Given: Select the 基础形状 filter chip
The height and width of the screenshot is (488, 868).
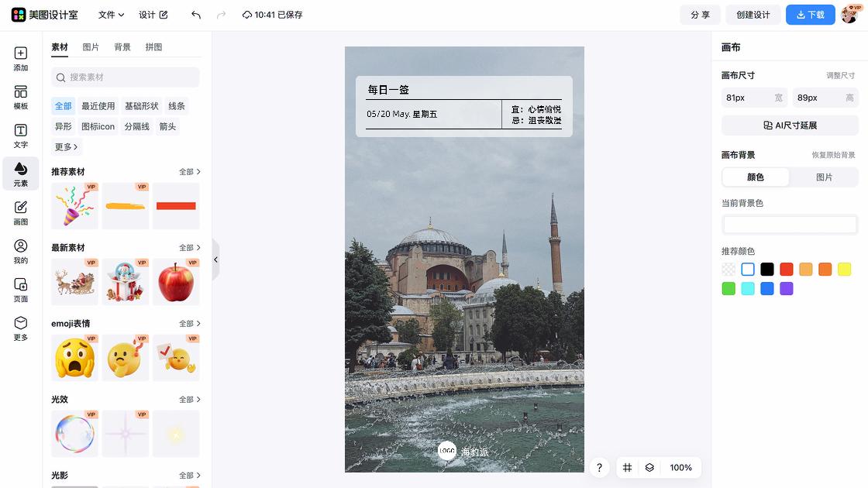Looking at the screenshot, I should tap(142, 106).
